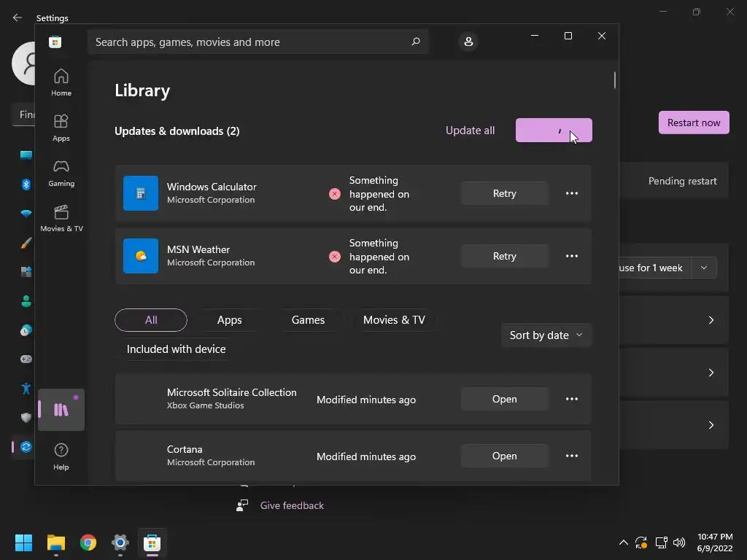Go back using Settings back arrow
The width and height of the screenshot is (747, 560).
[18, 17]
